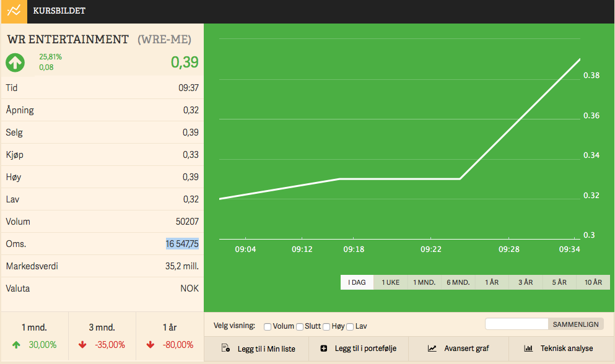Click the Høy row value 0,39
Viewport: 615px width, 364px height.
(x=191, y=177)
